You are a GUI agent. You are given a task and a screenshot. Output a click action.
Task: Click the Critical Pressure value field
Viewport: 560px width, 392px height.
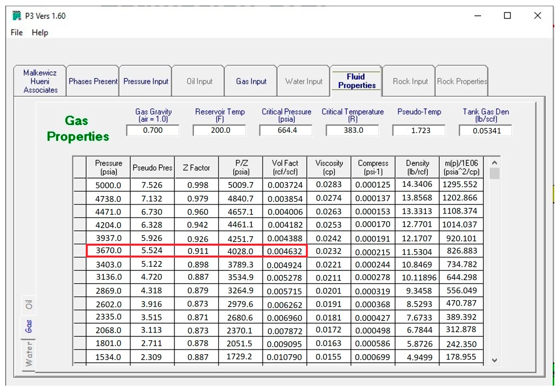tap(286, 130)
